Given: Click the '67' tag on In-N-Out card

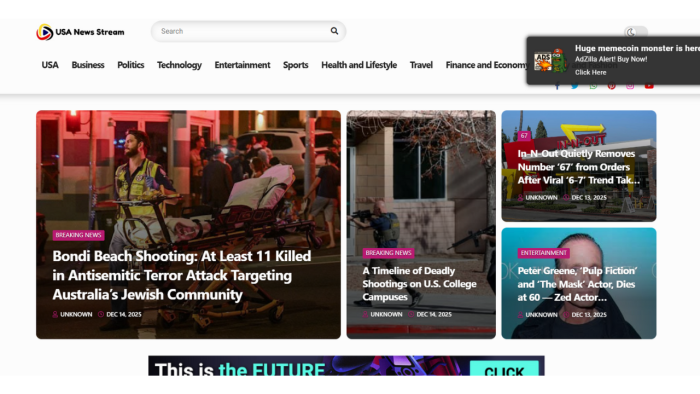Looking at the screenshot, I should click(x=524, y=136).
